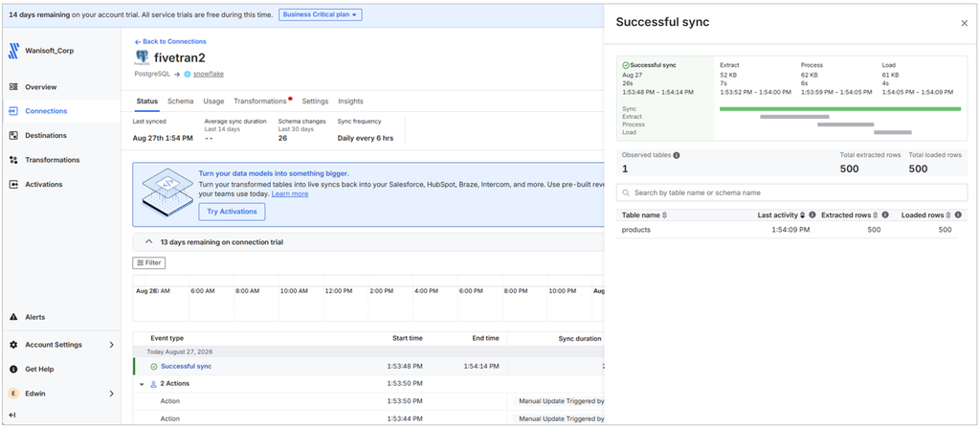Open the Schema tab
980x428 pixels.
[181, 101]
